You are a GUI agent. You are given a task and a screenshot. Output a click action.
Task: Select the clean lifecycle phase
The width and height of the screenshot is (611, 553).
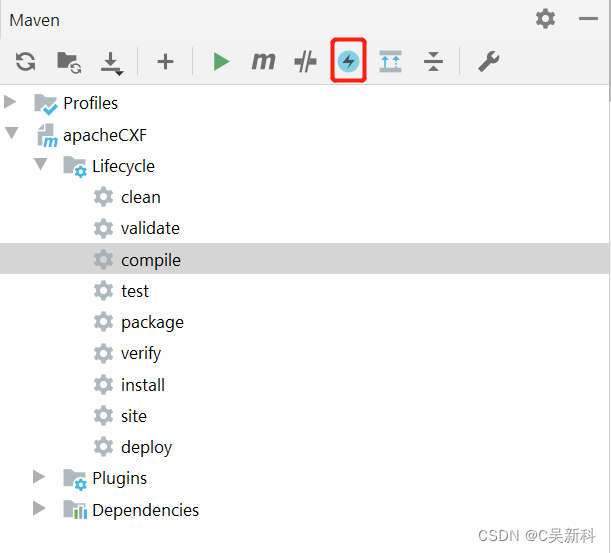141,197
